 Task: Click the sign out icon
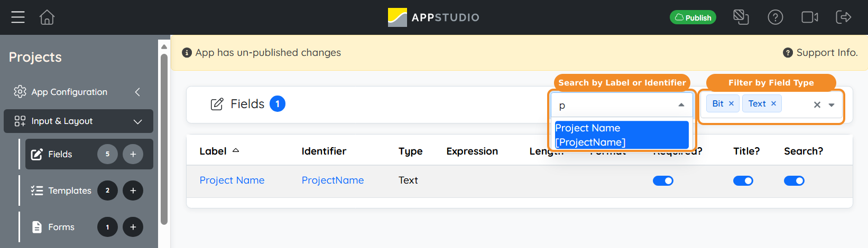pyautogui.click(x=844, y=17)
